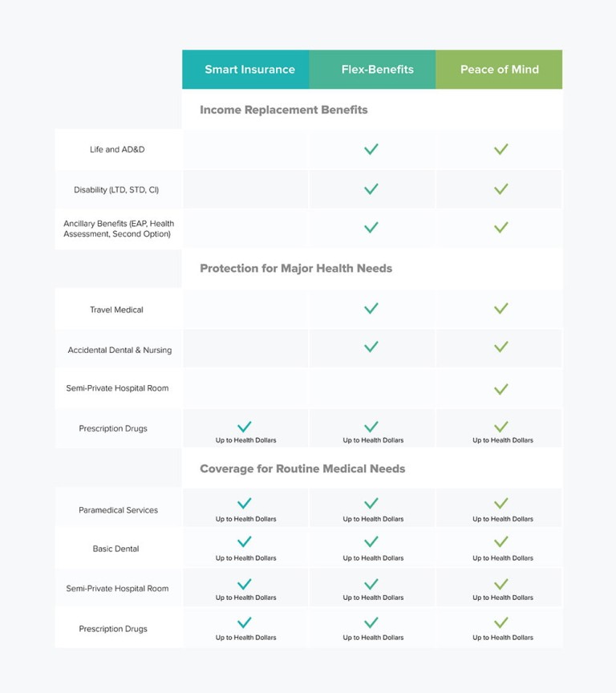Click the Income Replacement Benefits section heading

(x=283, y=110)
